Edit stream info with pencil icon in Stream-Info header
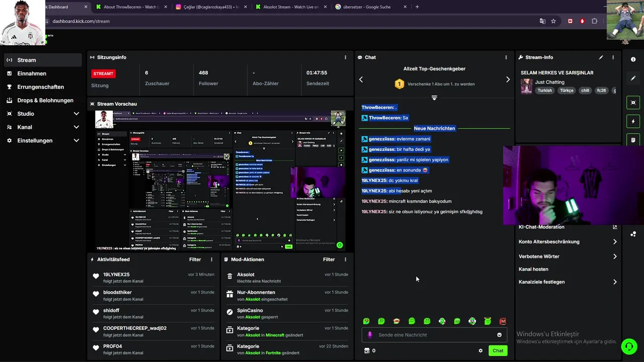 click(601, 57)
